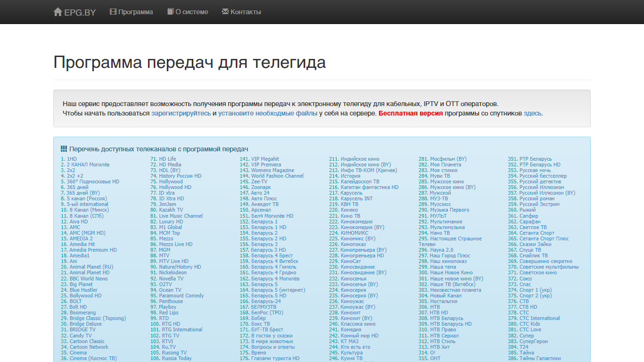The height and width of the screenshot is (362, 644).
Task: Select channel HD Life
Action: [167, 159]
